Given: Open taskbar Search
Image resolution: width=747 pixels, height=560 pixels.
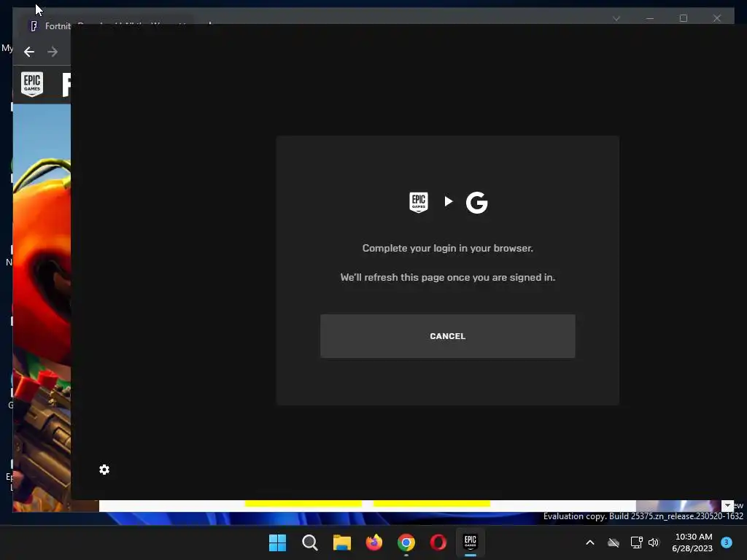Looking at the screenshot, I should [309, 542].
